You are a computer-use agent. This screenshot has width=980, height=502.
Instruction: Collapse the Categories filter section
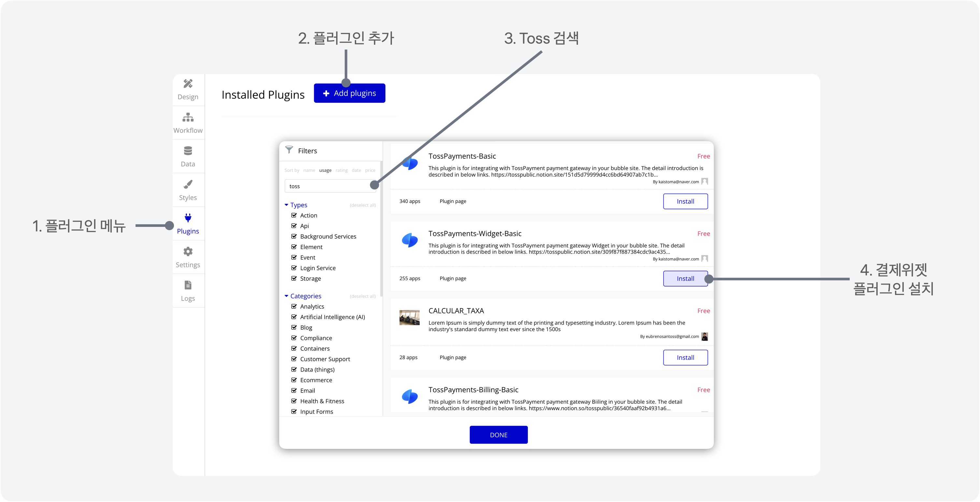(x=303, y=296)
